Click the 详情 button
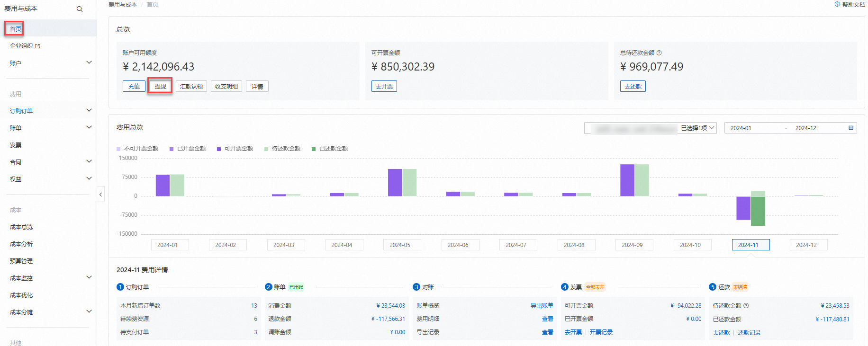868x346 pixels. click(257, 86)
